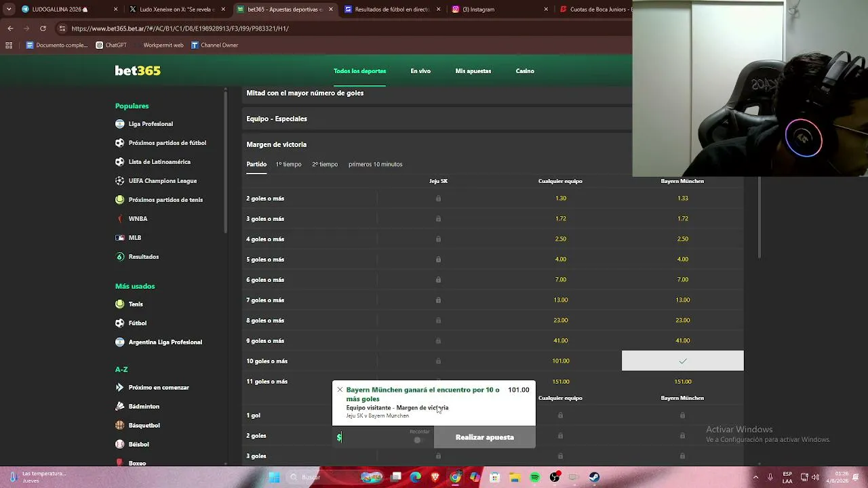Select Cualquier equipo 5 goles o más 4.00
Viewport: 868px width, 488px height.
[x=561, y=260]
